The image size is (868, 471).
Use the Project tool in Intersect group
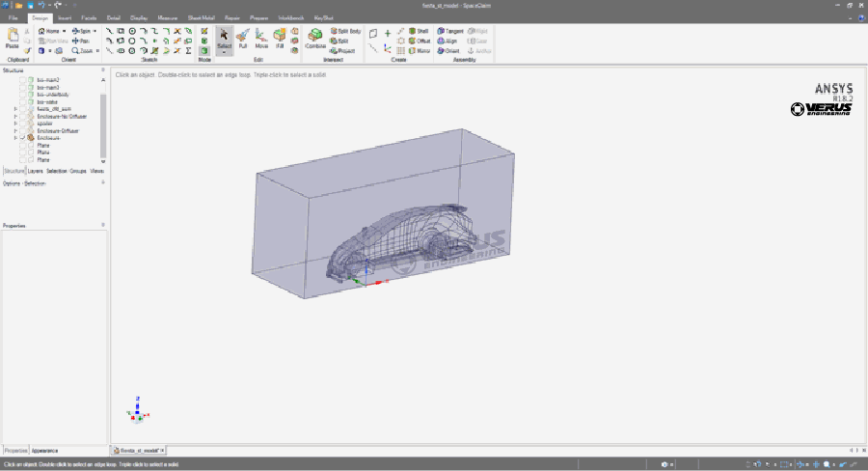[x=342, y=50]
